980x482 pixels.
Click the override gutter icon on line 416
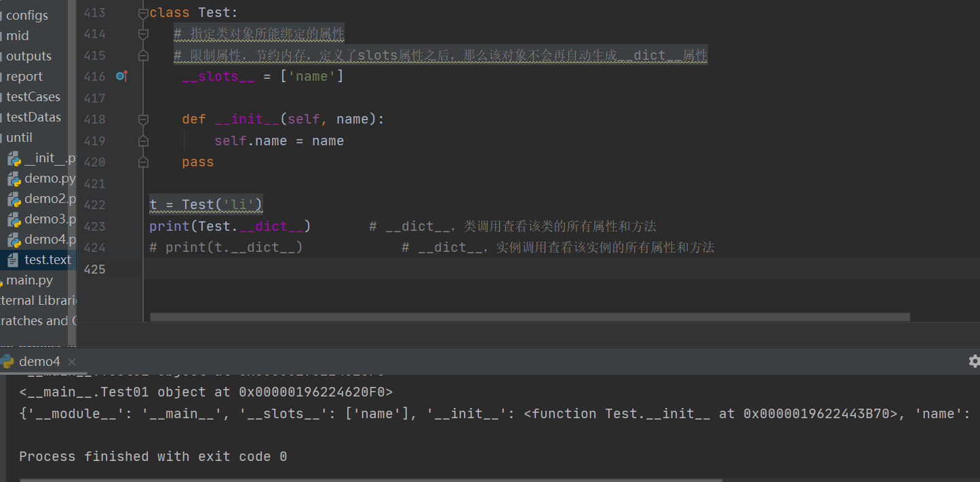pos(121,76)
